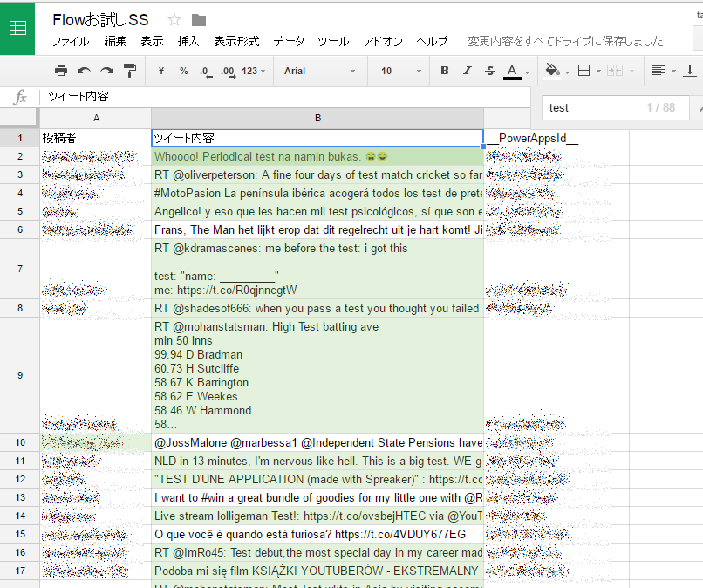Open the Google Sheets home icon
Viewport: 703px width, 588px height.
pyautogui.click(x=17, y=28)
